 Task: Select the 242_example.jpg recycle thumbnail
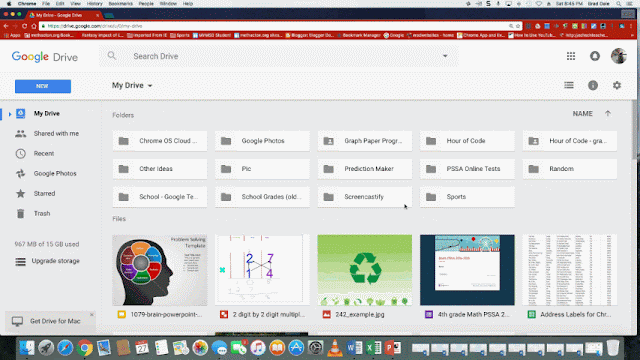click(x=364, y=270)
